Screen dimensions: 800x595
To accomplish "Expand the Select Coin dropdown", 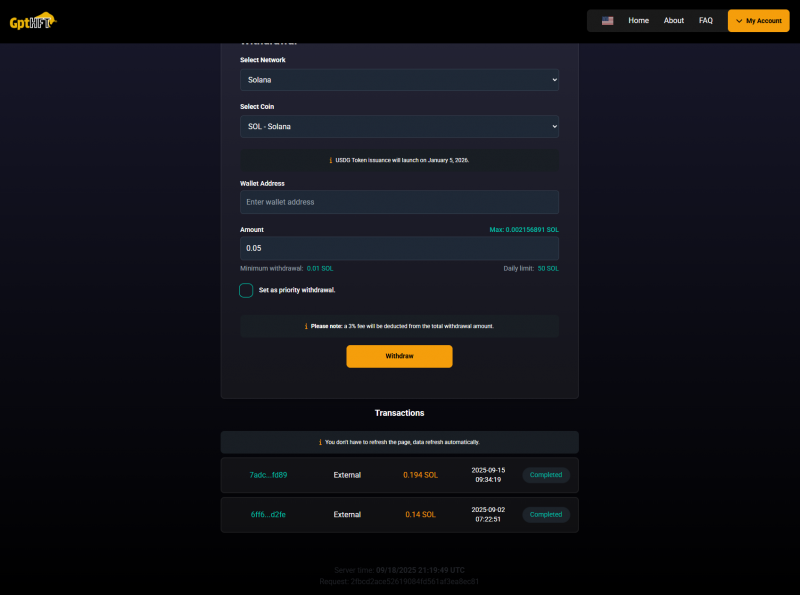I will point(399,126).
